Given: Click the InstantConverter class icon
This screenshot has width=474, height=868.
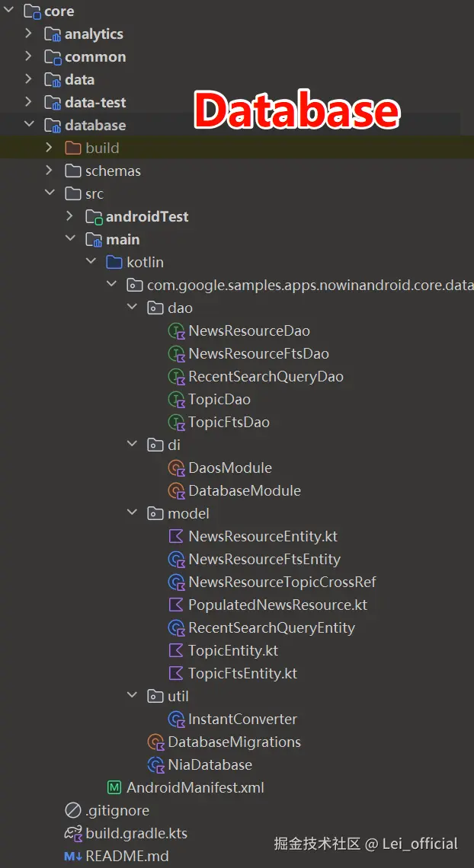Looking at the screenshot, I should click(x=177, y=720).
